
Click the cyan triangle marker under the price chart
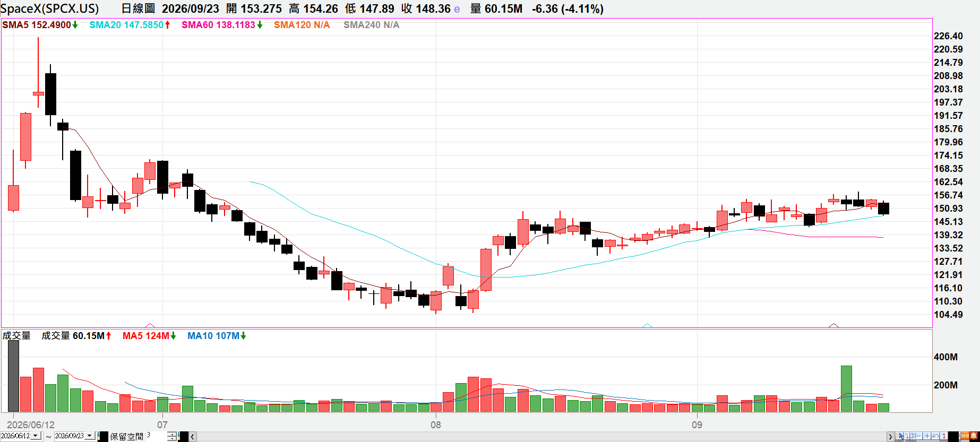pos(647,325)
